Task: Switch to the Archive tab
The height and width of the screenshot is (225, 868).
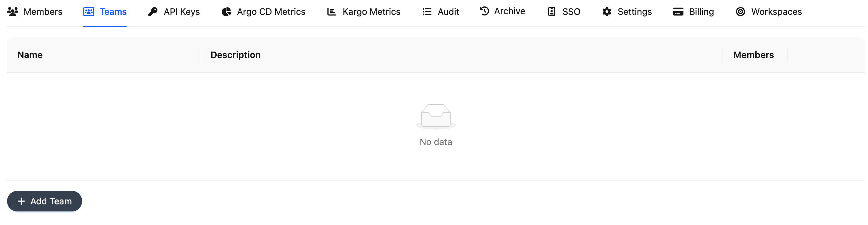Action: click(x=502, y=11)
